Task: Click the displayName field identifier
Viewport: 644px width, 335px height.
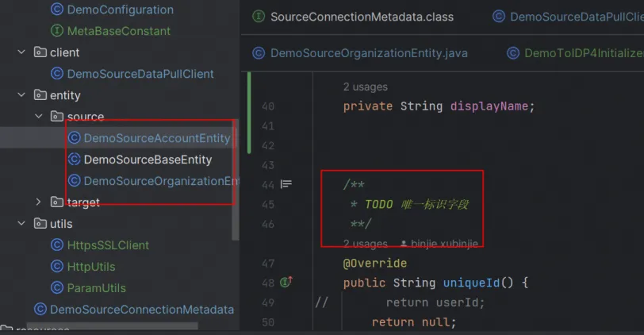Action: (489, 106)
